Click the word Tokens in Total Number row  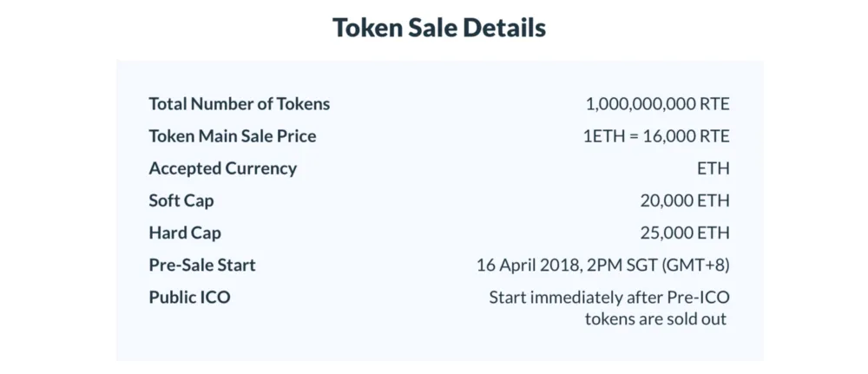303,103
